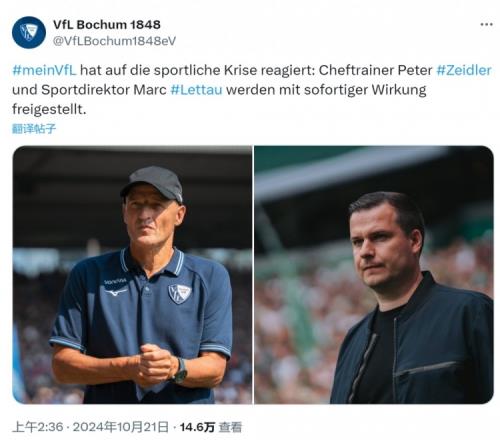Open the @VfLBochum1848eV handle
Viewport: 500px width, 440px height.
coord(114,41)
